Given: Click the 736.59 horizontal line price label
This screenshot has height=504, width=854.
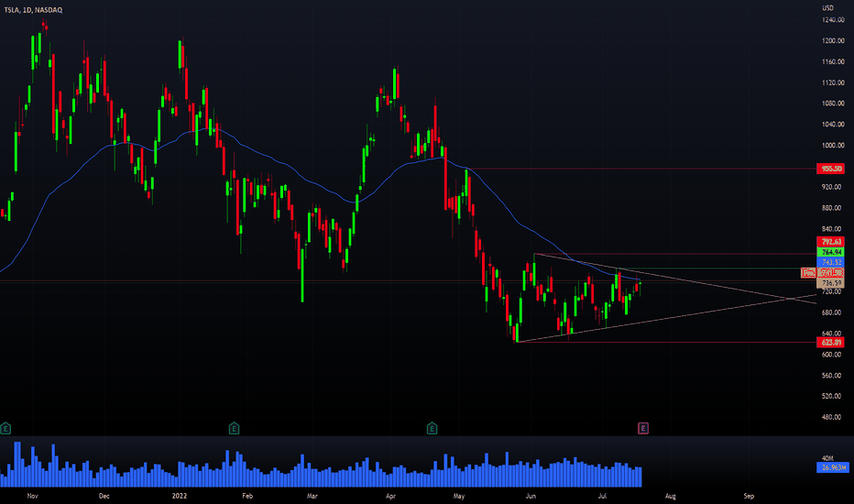Looking at the screenshot, I should [830, 283].
